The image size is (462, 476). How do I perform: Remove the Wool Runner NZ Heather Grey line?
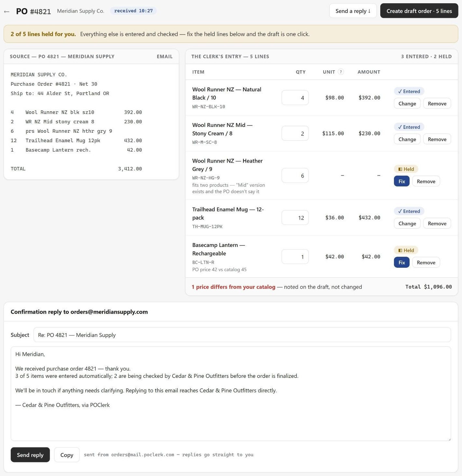pos(426,181)
